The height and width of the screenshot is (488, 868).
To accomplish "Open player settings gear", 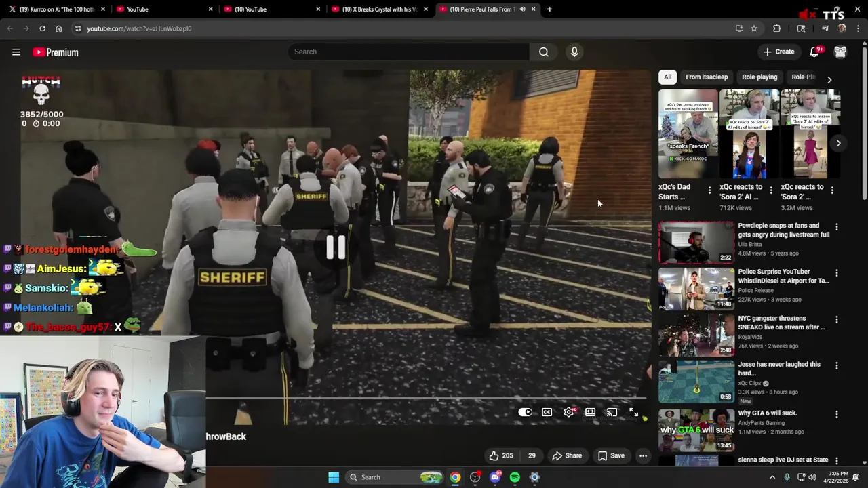I will [x=569, y=412].
